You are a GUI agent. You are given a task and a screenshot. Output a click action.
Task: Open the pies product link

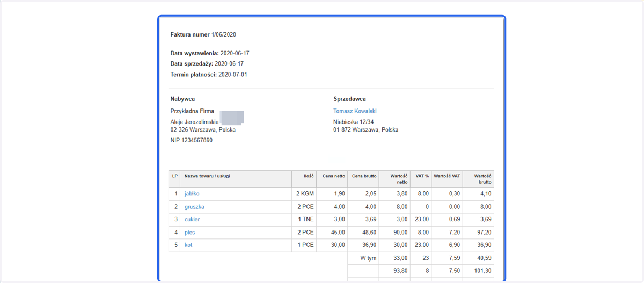coord(190,233)
